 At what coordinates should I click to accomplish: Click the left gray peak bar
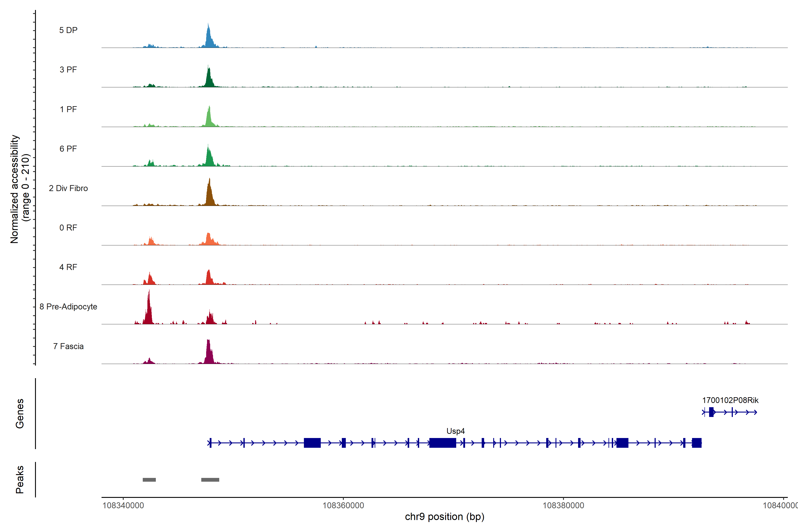click(149, 480)
